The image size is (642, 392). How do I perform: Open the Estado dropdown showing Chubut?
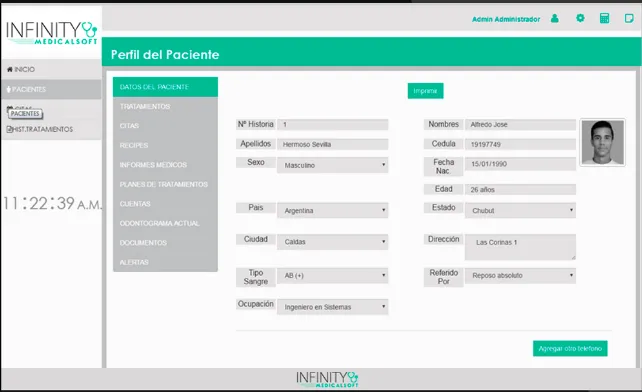tap(520, 210)
